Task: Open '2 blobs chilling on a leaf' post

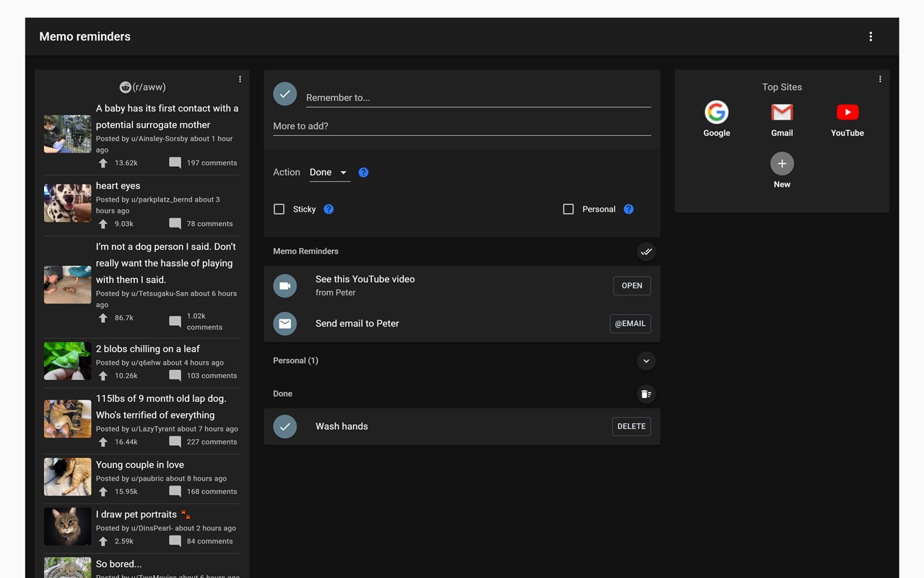Action: point(148,349)
